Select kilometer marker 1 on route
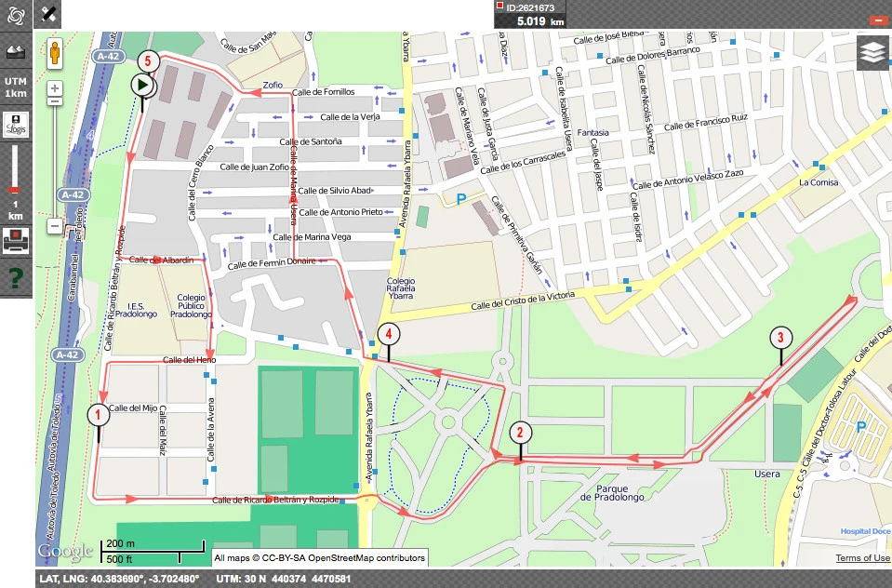Viewport: 892px width, 588px height. coord(98,414)
